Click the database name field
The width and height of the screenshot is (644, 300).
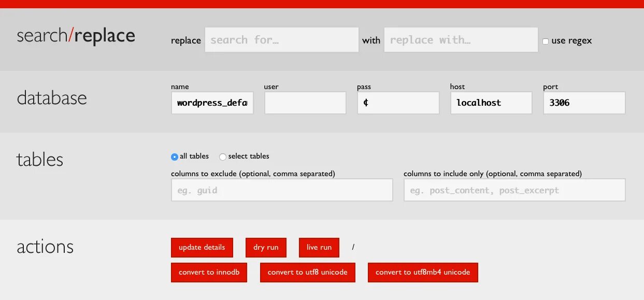pyautogui.click(x=212, y=103)
